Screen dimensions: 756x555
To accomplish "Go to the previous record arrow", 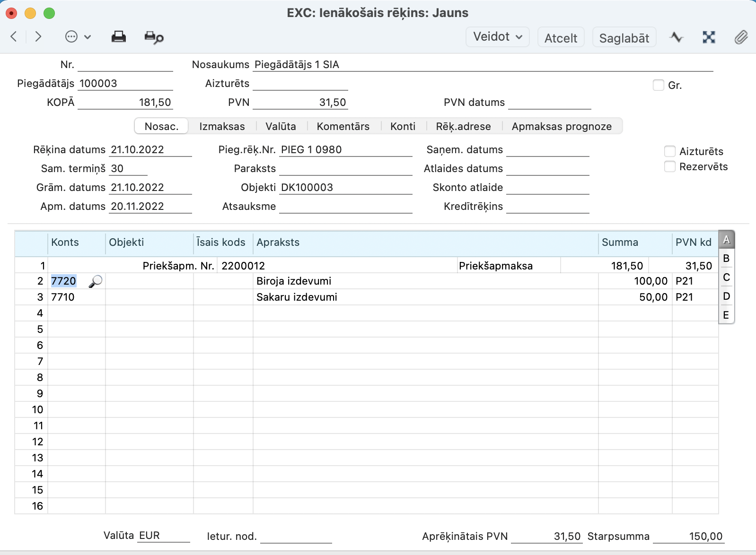I will [14, 36].
